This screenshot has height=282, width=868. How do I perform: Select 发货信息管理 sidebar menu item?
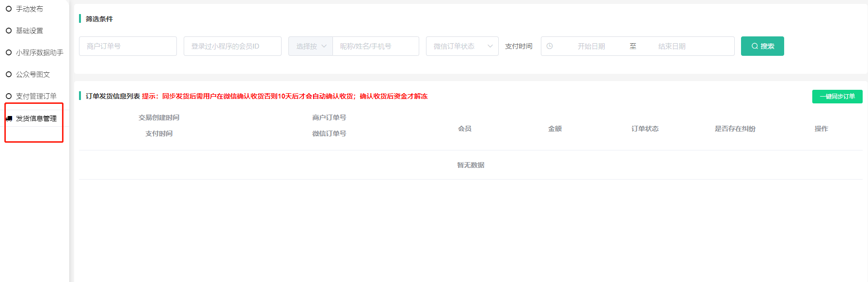[36, 118]
